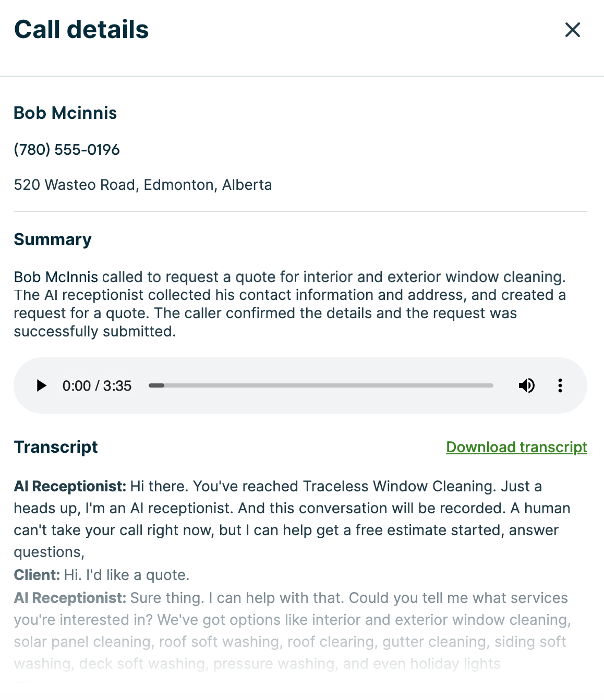Click the phone number (780) 555-0196
This screenshot has width=604, height=700.
[67, 150]
